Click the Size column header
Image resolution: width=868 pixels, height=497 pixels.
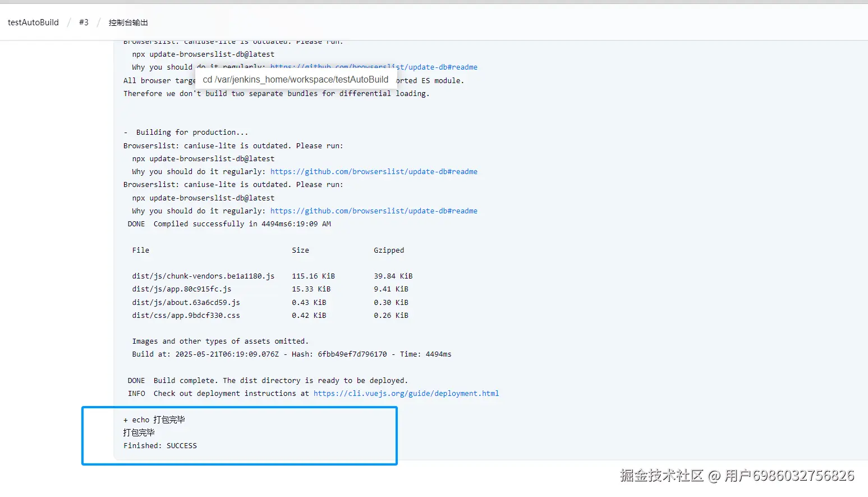coord(300,250)
